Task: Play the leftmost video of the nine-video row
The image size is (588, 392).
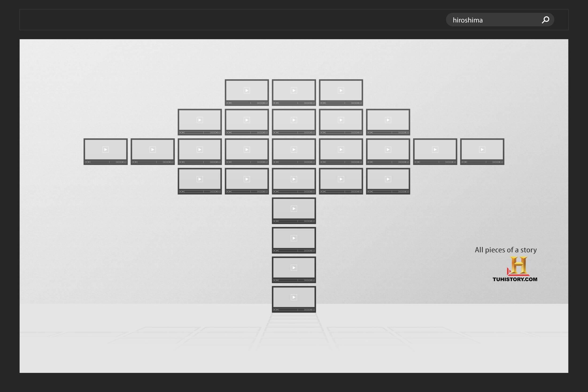Action: 106,149
